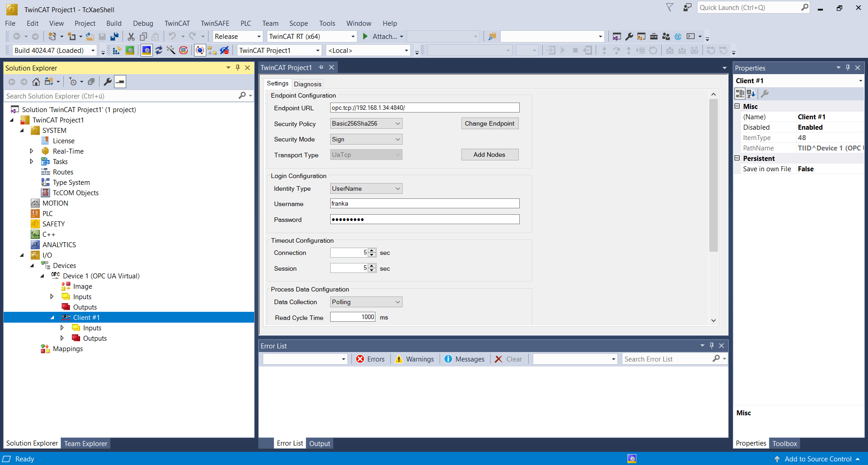Open the Security Policy dropdown
Image resolution: width=868 pixels, height=465 pixels.
[x=366, y=124]
